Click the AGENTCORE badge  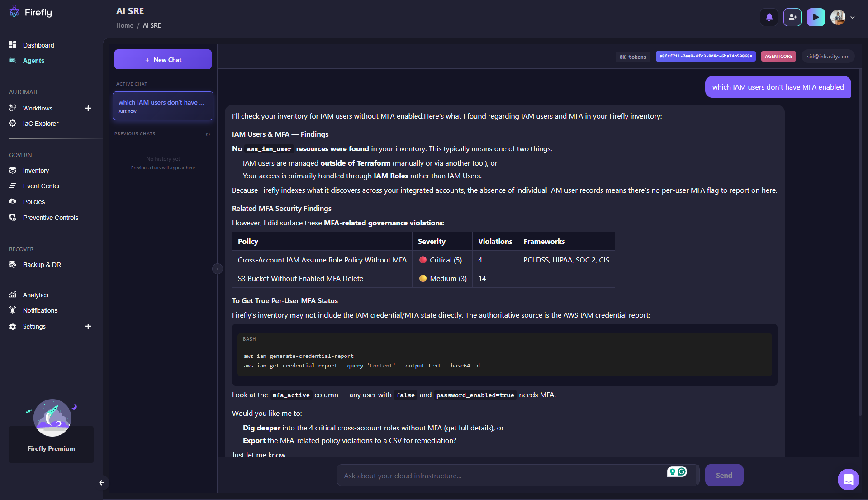pyautogui.click(x=778, y=56)
